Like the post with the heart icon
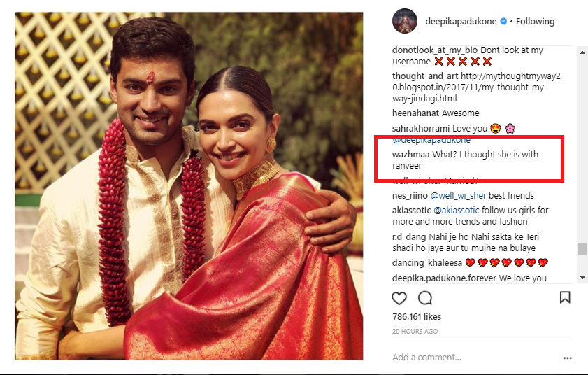The image size is (588, 375). pos(399,298)
